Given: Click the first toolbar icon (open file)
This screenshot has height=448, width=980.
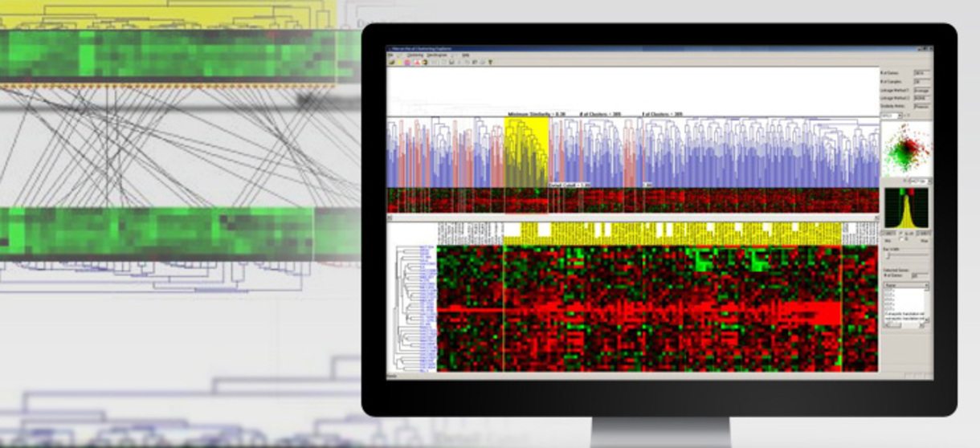Looking at the screenshot, I should point(392,63).
